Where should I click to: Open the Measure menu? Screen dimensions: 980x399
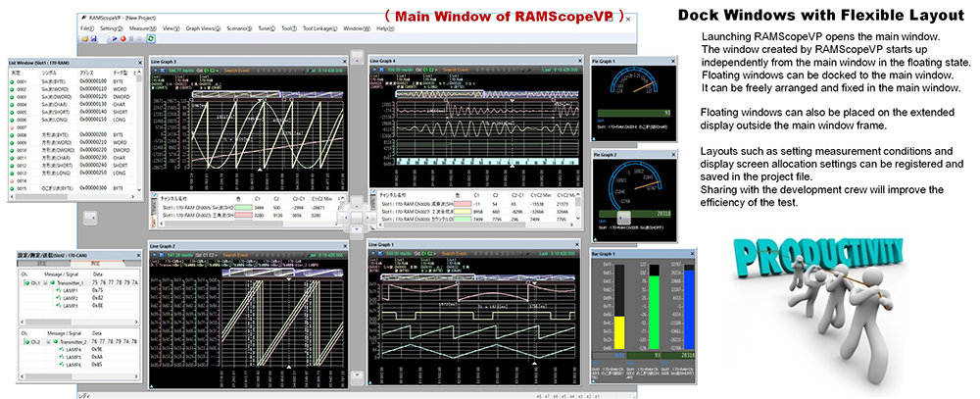142,28
